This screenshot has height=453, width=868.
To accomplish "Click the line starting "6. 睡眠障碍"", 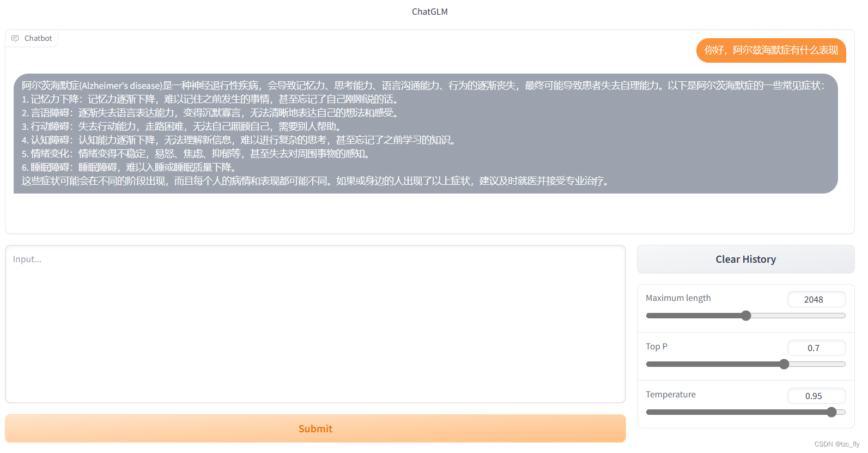I will click(x=130, y=167).
